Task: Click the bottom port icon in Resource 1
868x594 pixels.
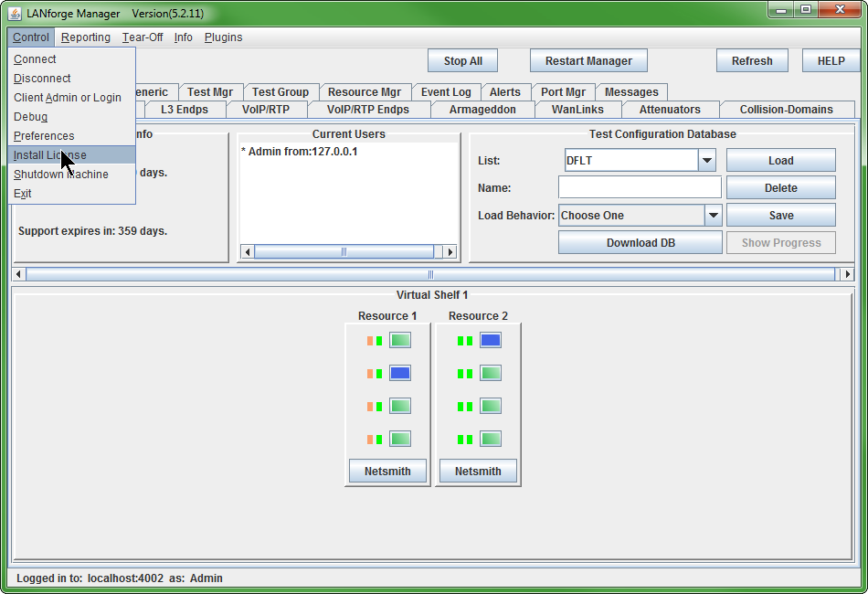Action: (x=400, y=439)
